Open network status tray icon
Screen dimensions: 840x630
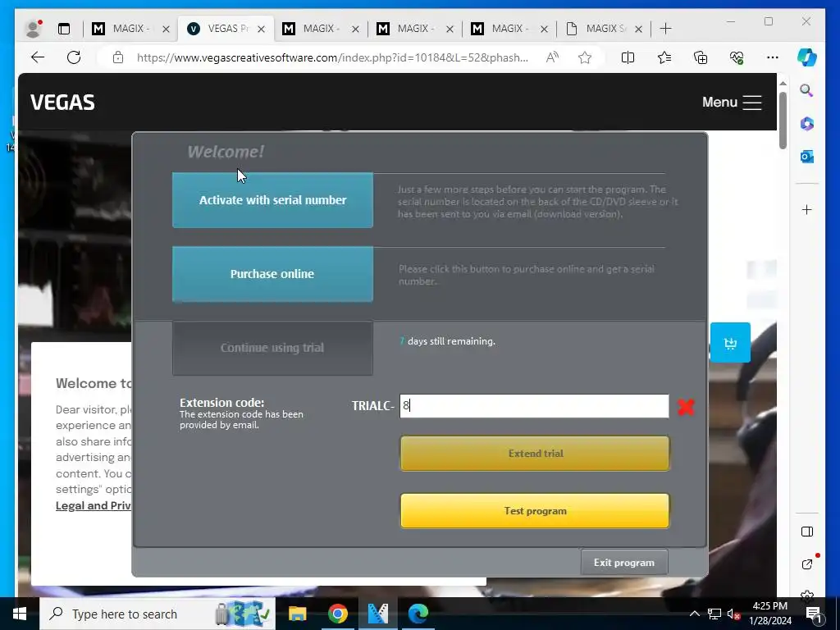(x=714, y=614)
